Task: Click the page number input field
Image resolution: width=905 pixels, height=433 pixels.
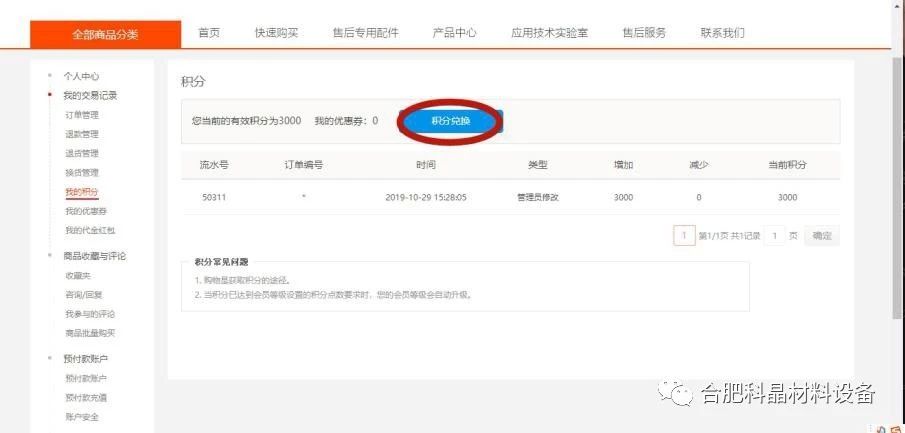Action: (775, 236)
